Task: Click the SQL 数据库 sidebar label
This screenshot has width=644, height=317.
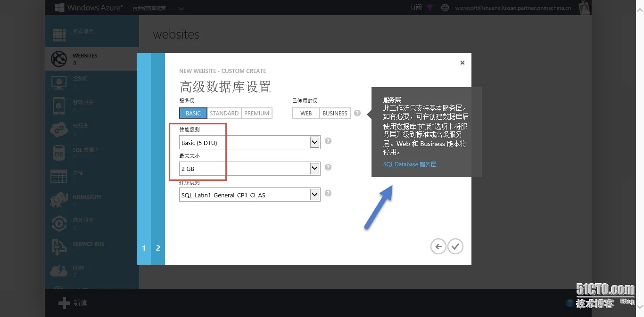Action: tap(86, 150)
